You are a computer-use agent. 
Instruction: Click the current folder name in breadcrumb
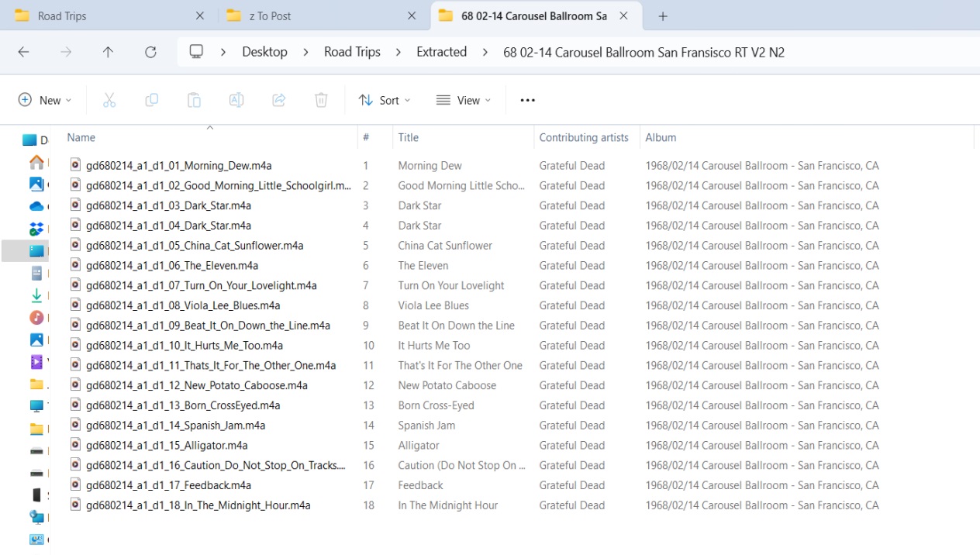[x=644, y=52]
